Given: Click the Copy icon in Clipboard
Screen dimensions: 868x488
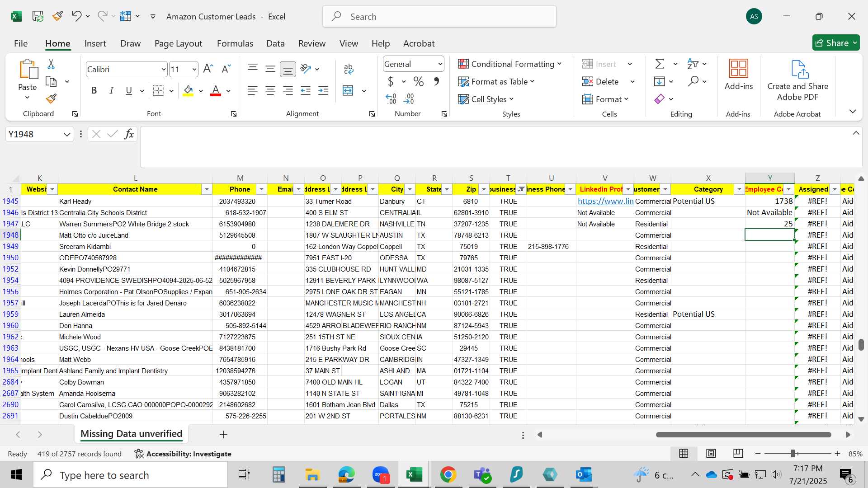Looking at the screenshot, I should (52, 82).
